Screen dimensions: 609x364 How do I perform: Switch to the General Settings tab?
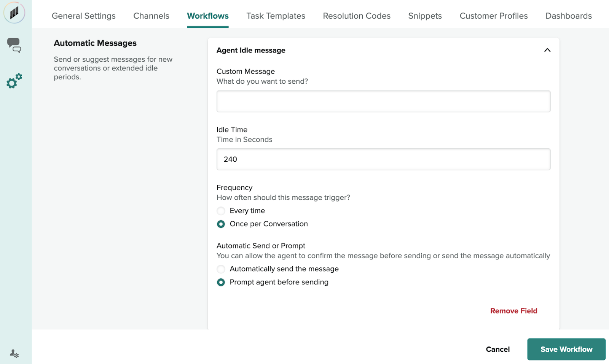83,16
